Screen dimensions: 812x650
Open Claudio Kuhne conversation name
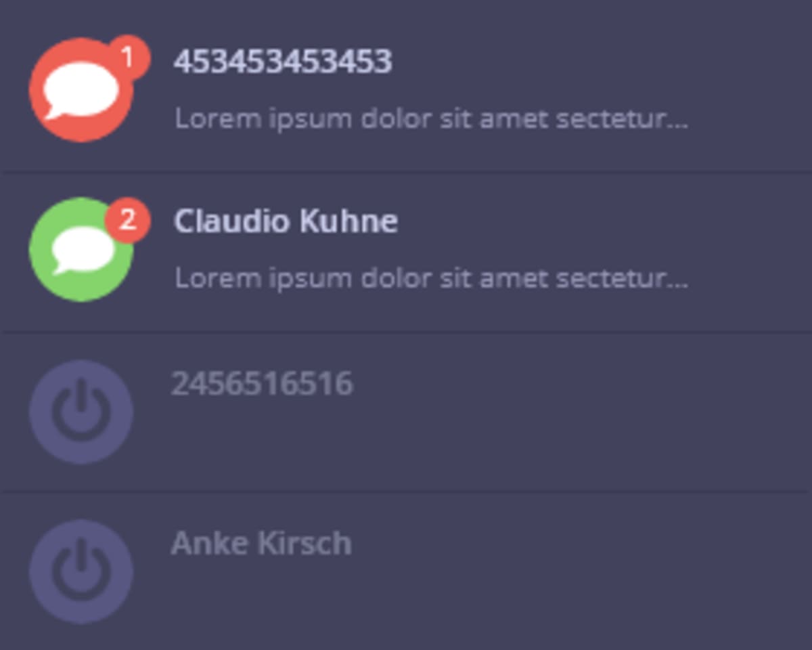click(x=286, y=221)
